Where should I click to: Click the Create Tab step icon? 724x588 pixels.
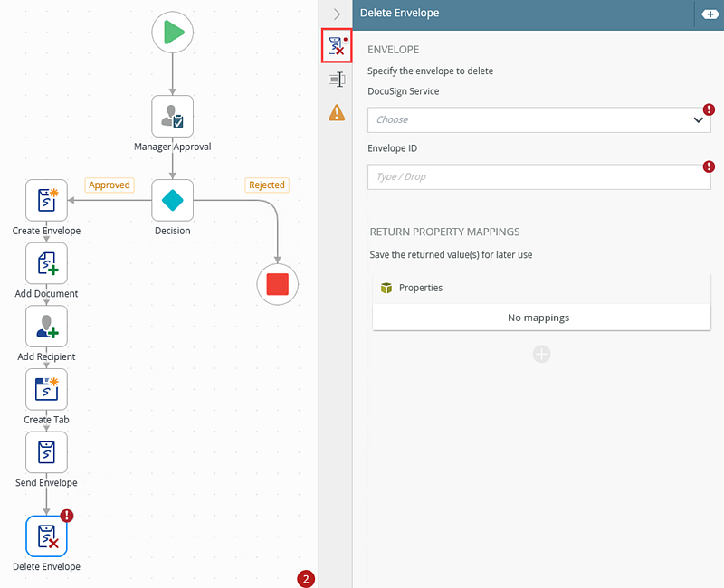[46, 390]
